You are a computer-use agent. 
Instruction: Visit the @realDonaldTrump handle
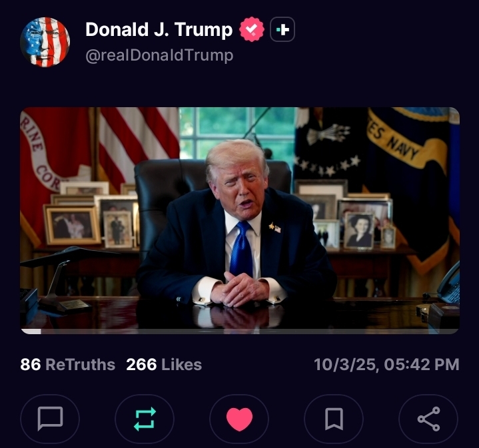pos(159,55)
